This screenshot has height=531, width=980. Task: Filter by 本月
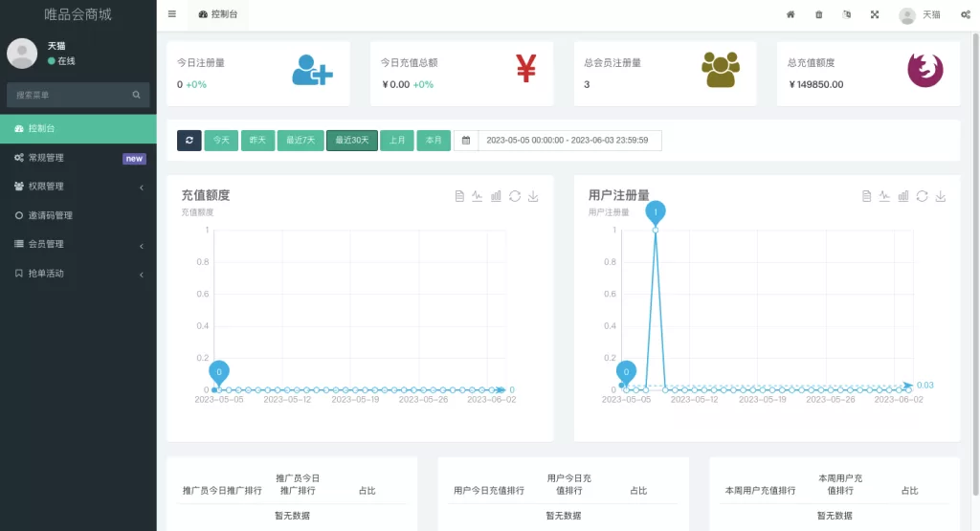click(x=434, y=141)
